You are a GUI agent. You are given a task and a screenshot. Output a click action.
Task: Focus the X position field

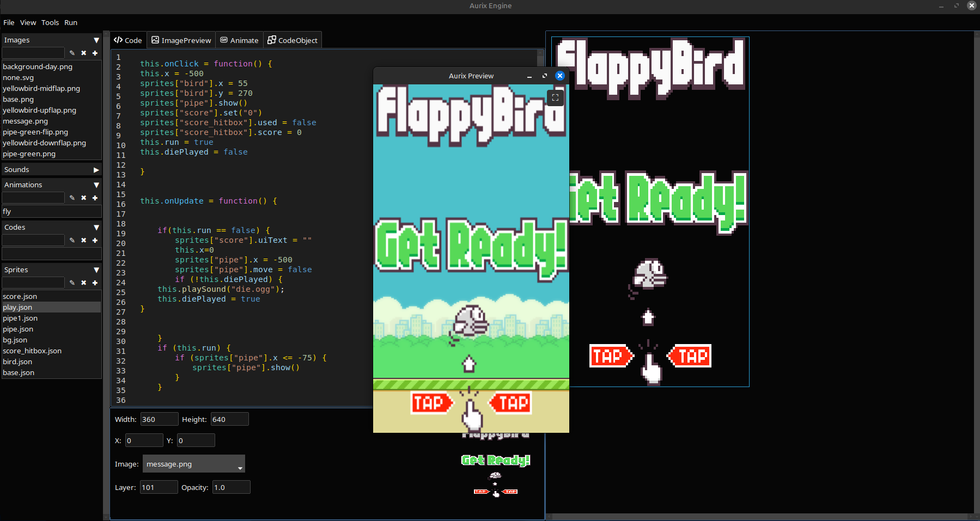click(144, 440)
